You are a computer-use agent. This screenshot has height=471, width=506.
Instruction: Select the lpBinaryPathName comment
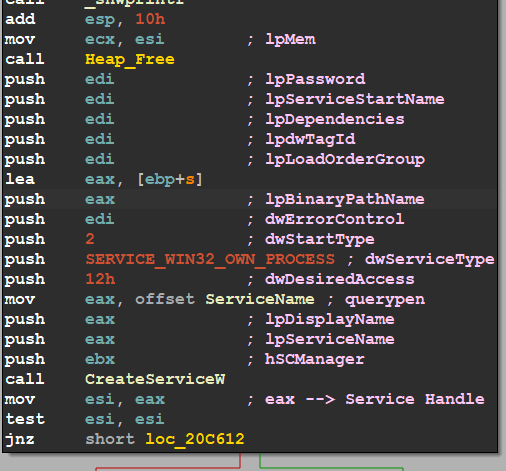coord(345,199)
